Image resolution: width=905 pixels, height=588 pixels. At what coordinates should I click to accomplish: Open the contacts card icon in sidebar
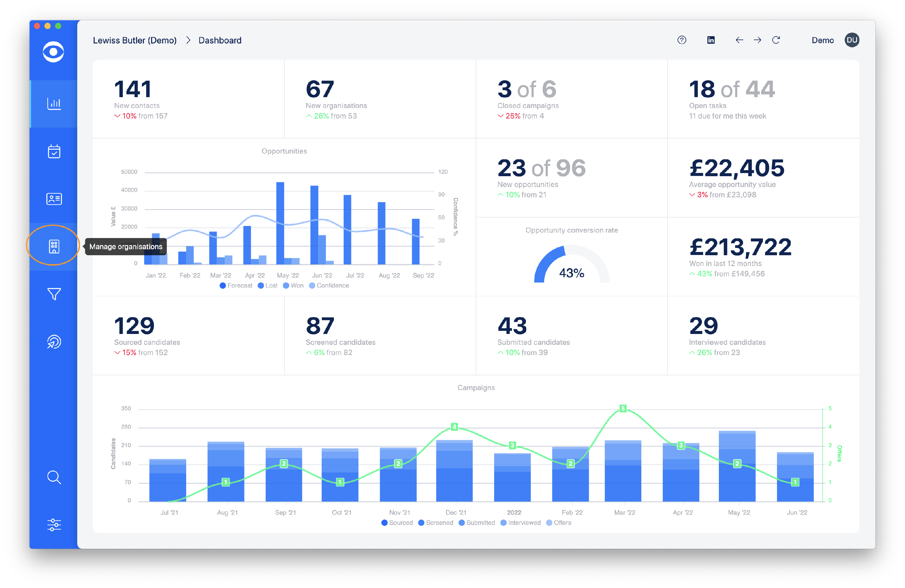click(x=54, y=198)
